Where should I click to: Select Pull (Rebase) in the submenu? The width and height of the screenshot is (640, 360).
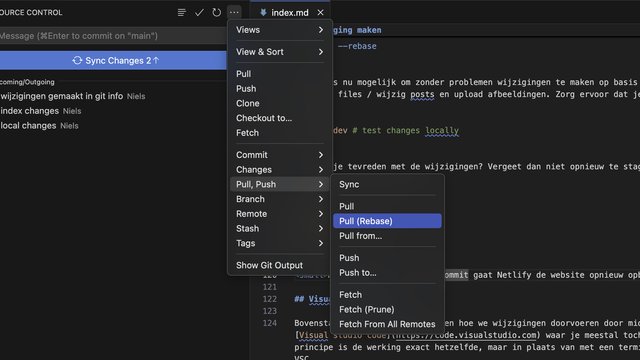tap(387, 221)
